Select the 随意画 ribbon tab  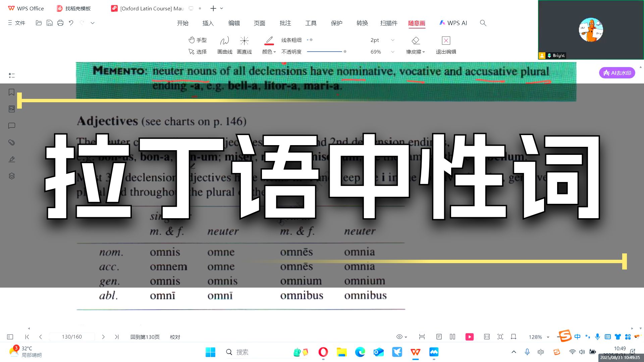pos(417,23)
